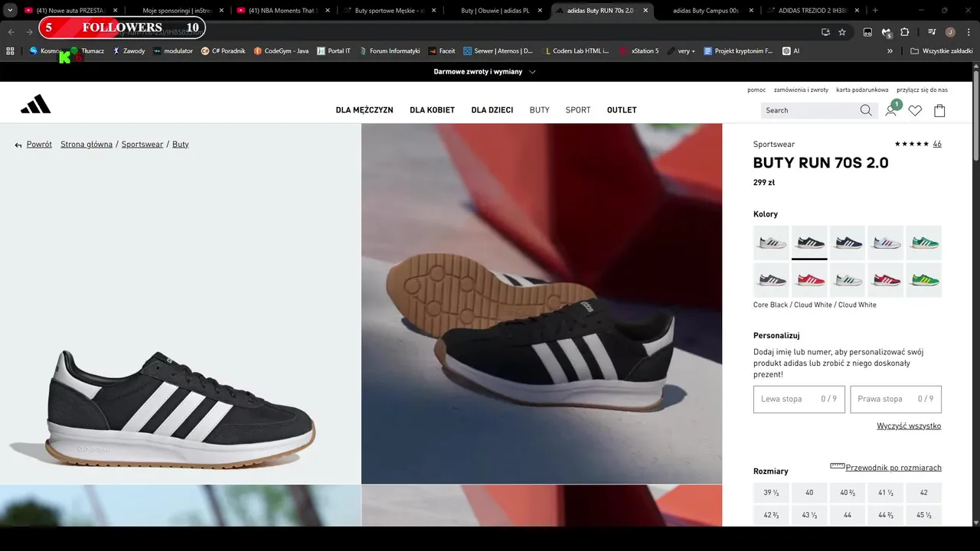Image resolution: width=980 pixels, height=551 pixels.
Task: Open the DLA DZIECI menu
Action: 492,110
